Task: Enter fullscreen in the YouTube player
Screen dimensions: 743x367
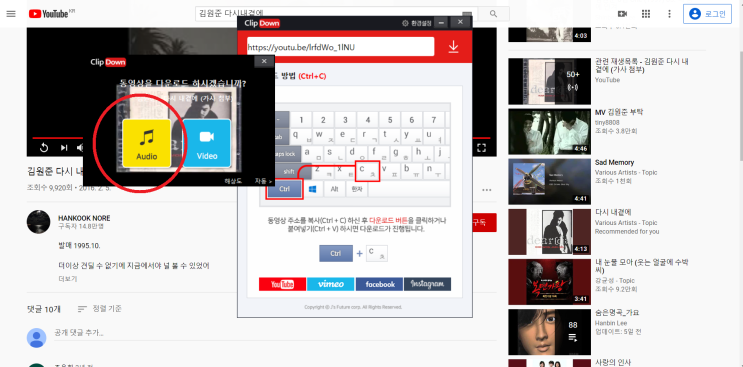Action: point(481,148)
